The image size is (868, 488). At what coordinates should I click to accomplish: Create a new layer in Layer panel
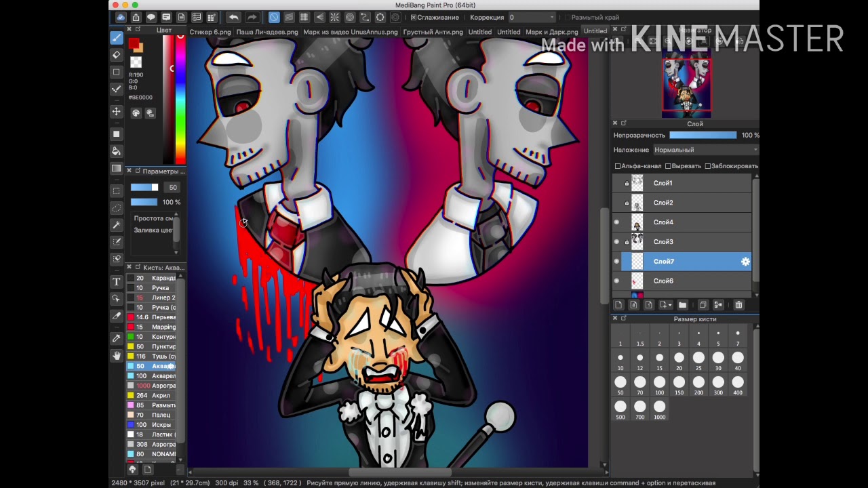click(x=618, y=305)
